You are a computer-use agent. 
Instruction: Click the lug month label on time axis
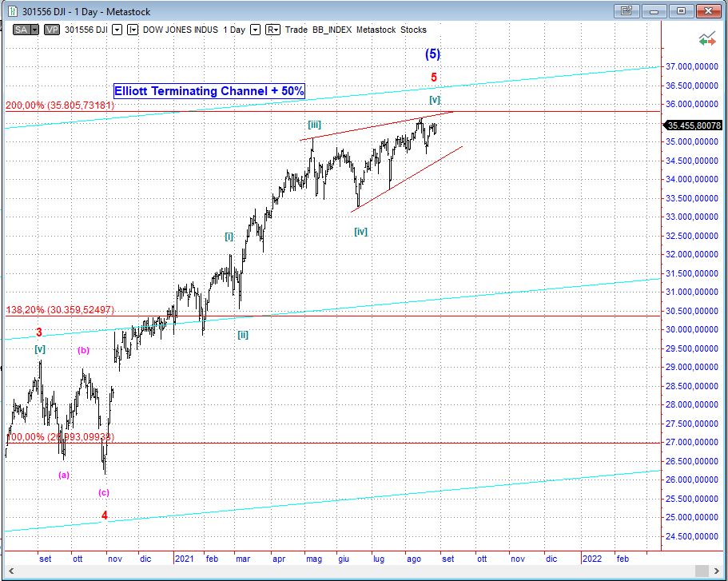tap(379, 559)
